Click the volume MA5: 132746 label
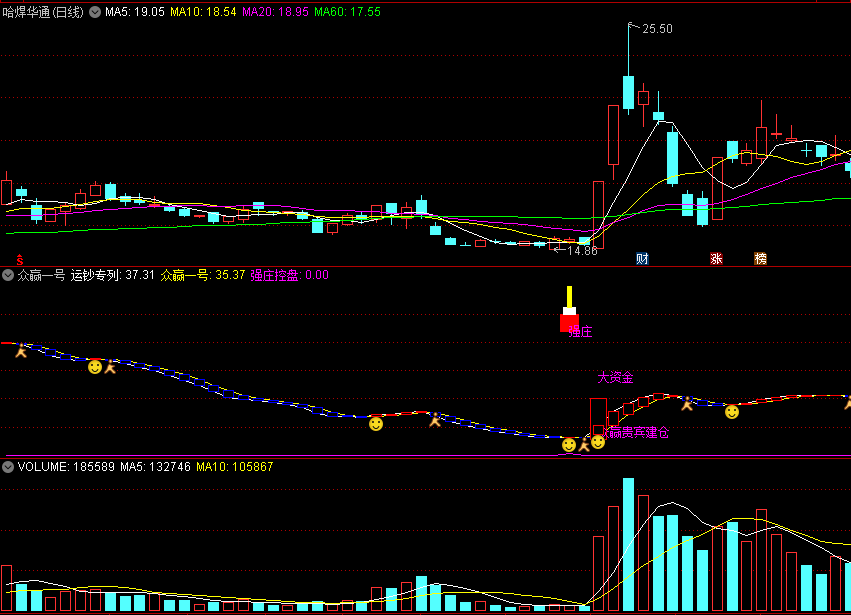The height and width of the screenshot is (615, 851). [x=155, y=467]
